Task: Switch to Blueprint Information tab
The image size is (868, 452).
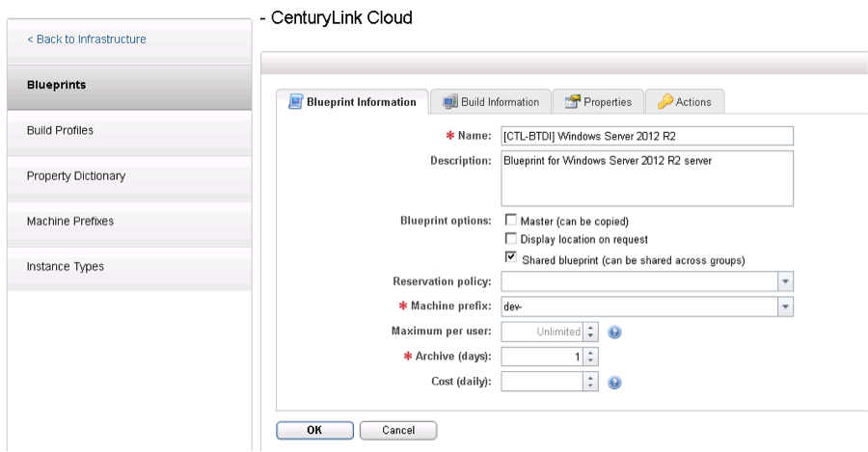Action: tap(352, 102)
